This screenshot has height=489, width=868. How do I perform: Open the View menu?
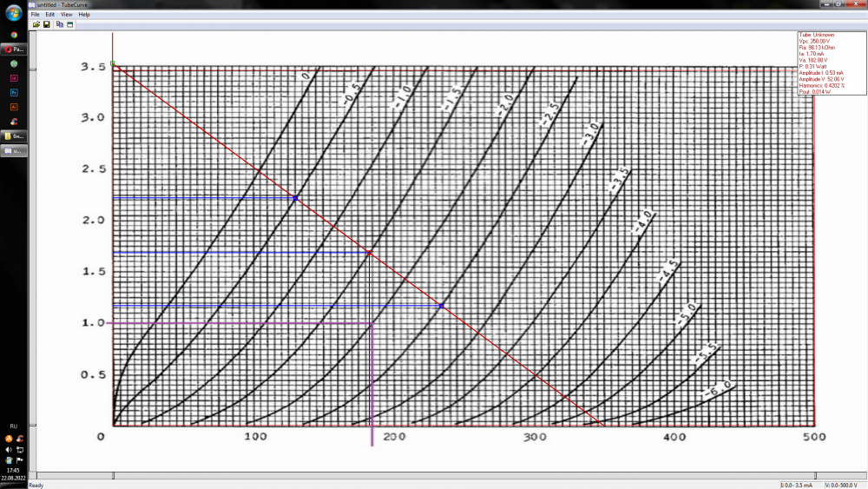click(67, 15)
